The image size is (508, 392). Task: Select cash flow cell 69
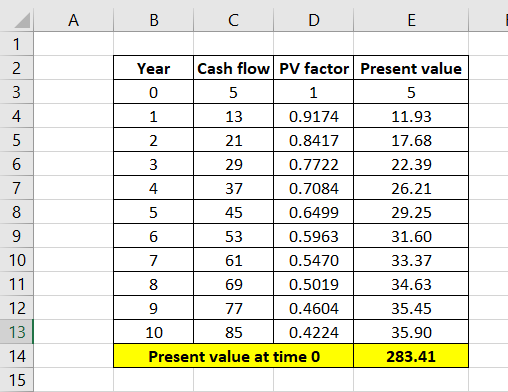(233, 284)
